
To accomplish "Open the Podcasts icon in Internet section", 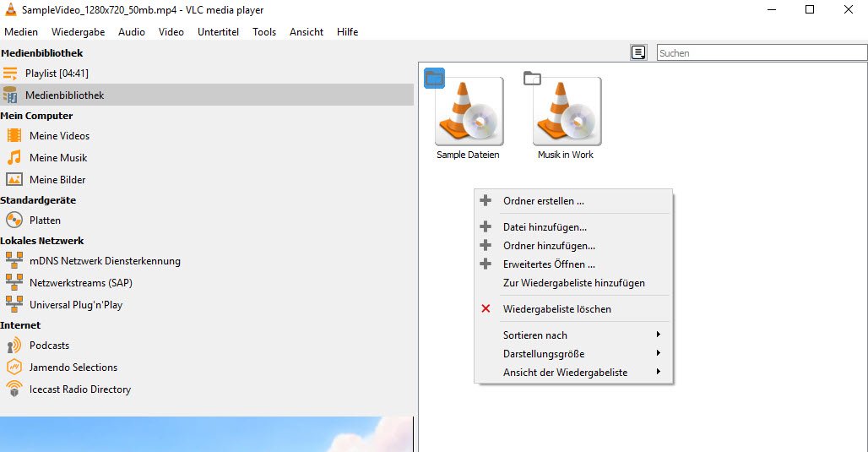I will (14, 346).
